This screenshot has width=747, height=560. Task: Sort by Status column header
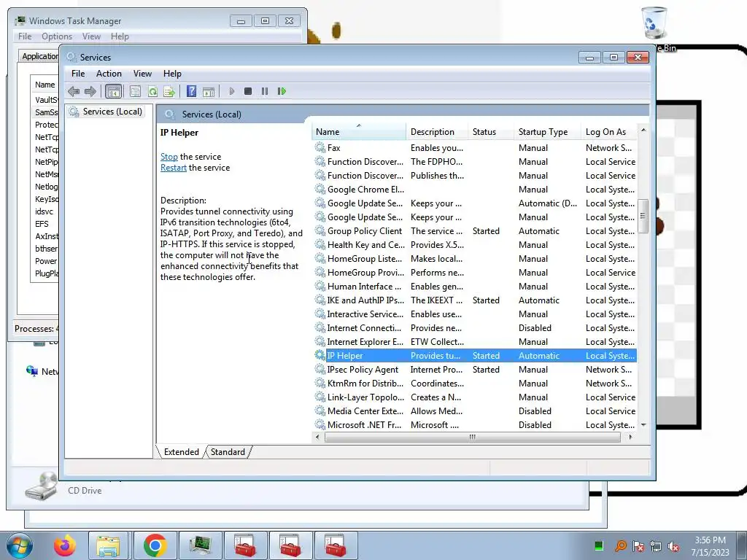[x=491, y=132]
